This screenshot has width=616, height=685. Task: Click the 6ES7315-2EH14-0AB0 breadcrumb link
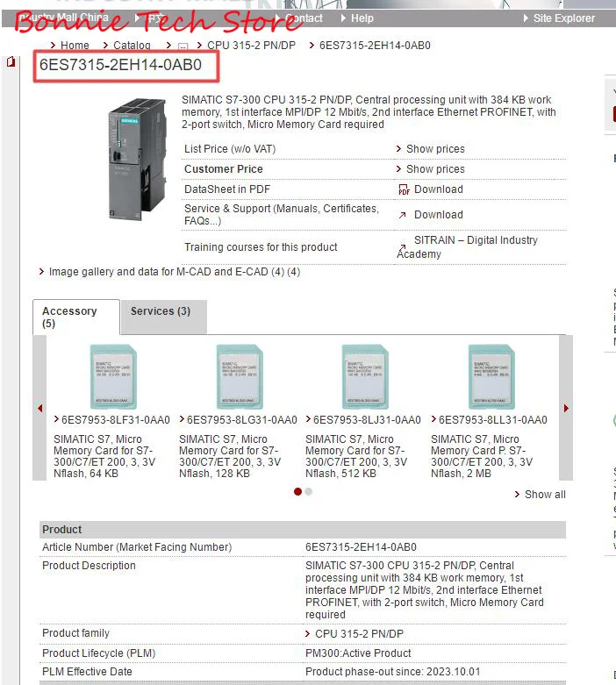click(x=375, y=46)
